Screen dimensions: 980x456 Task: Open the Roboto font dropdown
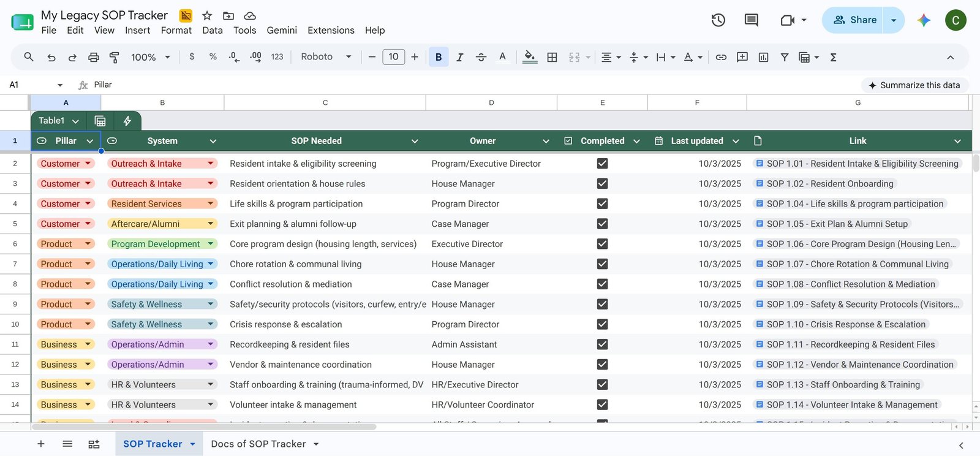click(326, 56)
